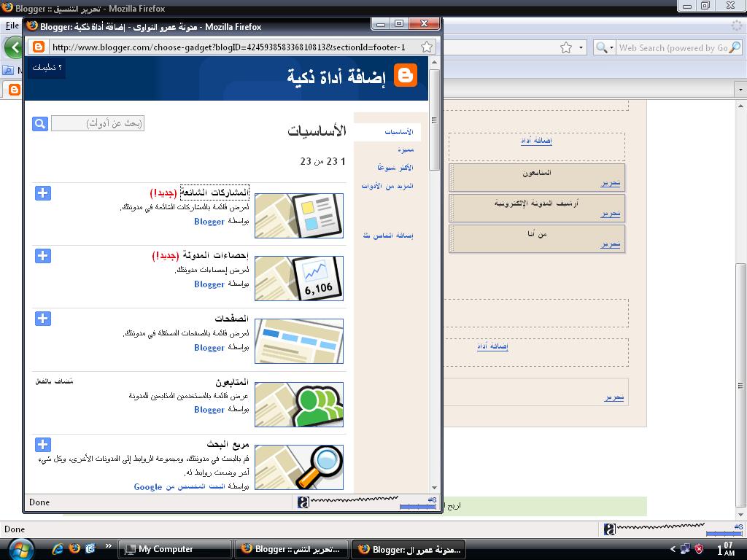Viewport: 747px width, 560px height.
Task: Open search engine dropdown in main Firefox window
Action: pos(605,47)
